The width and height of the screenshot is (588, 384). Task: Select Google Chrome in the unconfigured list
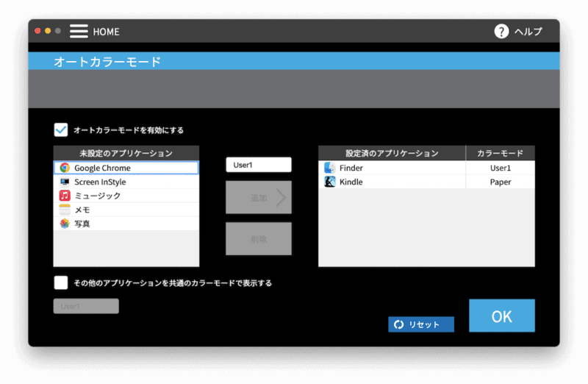pyautogui.click(x=126, y=168)
